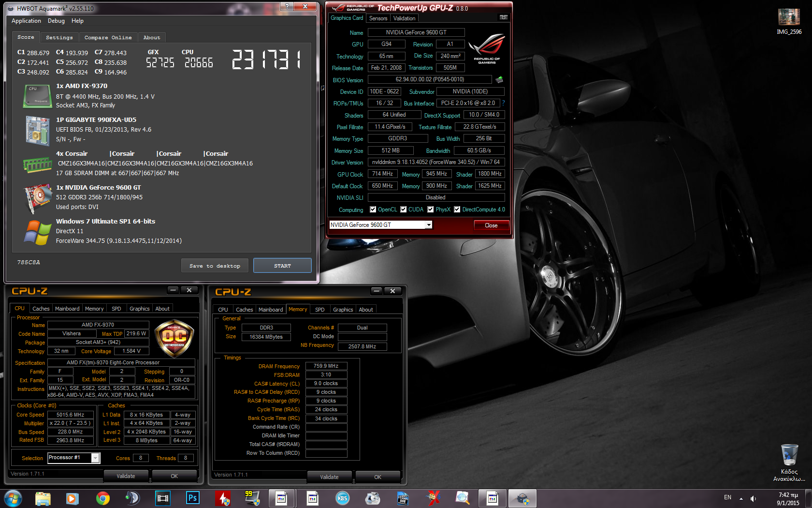Click the GPU-Z Name field NVIDIA GeForce 9600 GT
This screenshot has height=508, width=812.
pyautogui.click(x=416, y=32)
